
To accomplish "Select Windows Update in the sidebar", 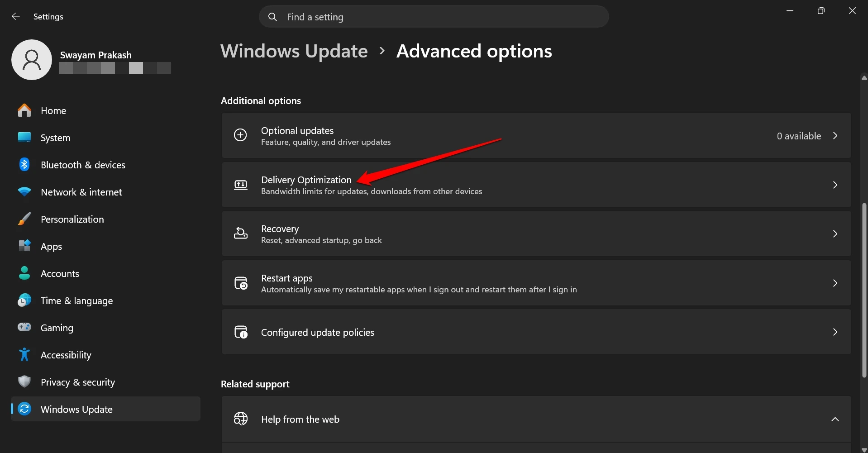I will pos(77,409).
